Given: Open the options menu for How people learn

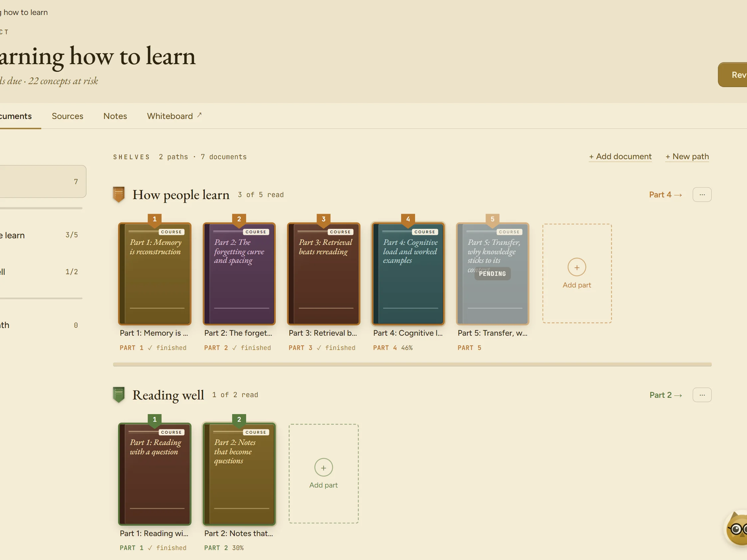Looking at the screenshot, I should (702, 194).
